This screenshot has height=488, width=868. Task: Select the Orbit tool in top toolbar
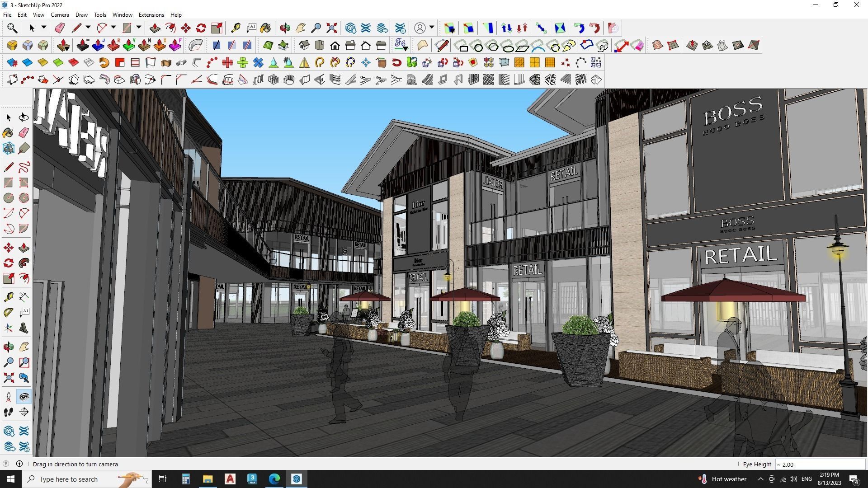[x=285, y=28]
